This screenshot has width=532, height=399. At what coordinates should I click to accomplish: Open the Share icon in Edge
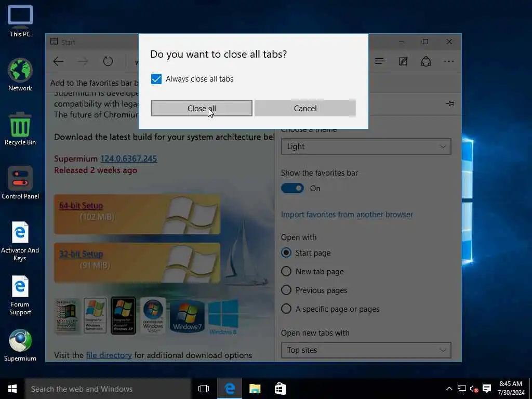426,61
